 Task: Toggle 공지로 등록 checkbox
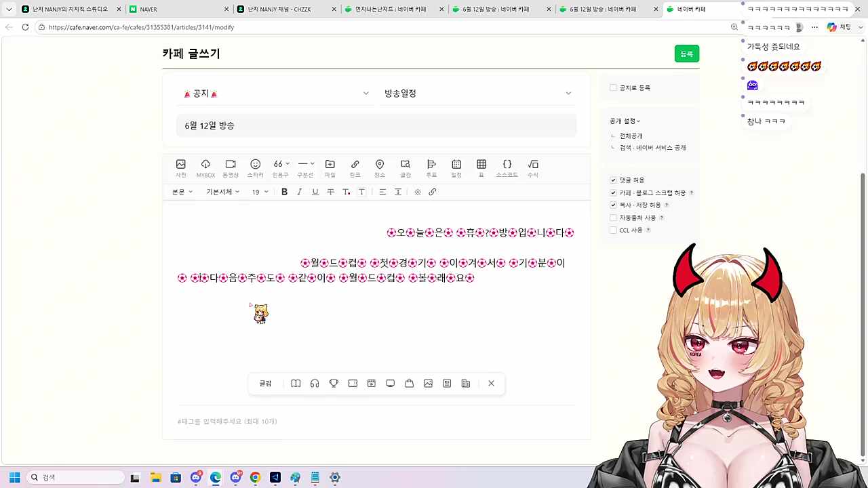pos(613,88)
